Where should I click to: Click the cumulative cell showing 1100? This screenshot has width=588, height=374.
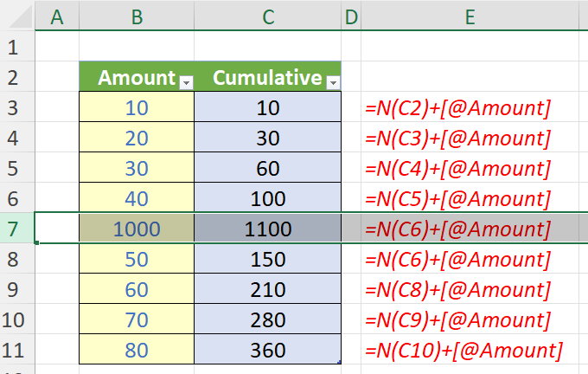click(x=267, y=229)
